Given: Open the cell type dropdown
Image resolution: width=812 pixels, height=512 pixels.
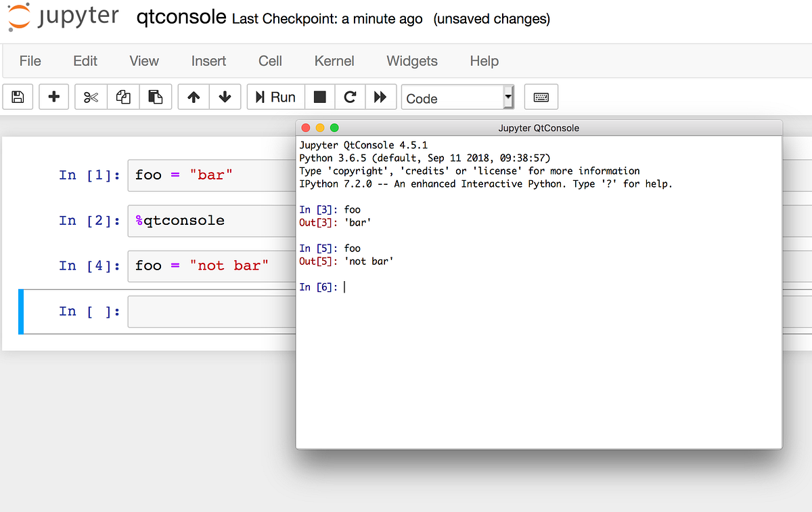Looking at the screenshot, I should (457, 97).
